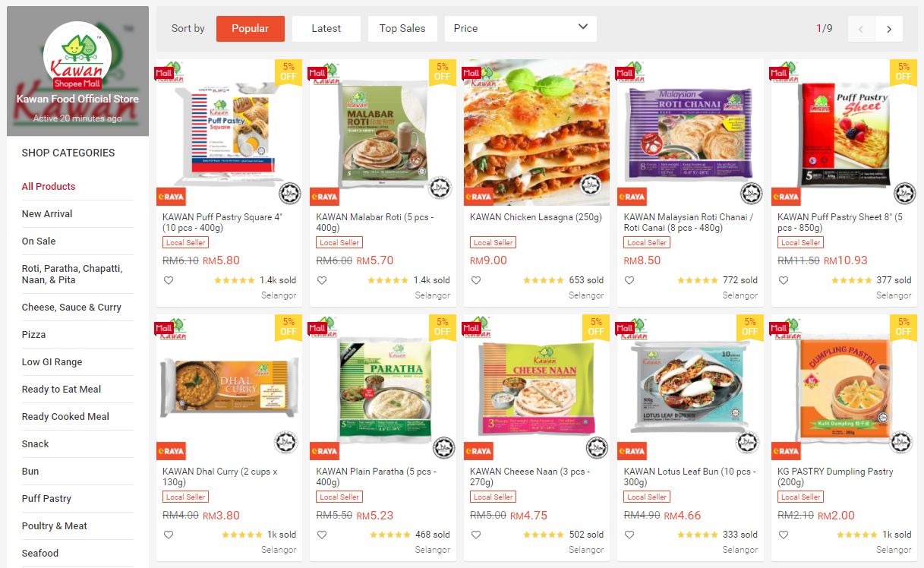This screenshot has height=568, width=924.
Task: Sort products by Top Sales
Action: coord(402,29)
